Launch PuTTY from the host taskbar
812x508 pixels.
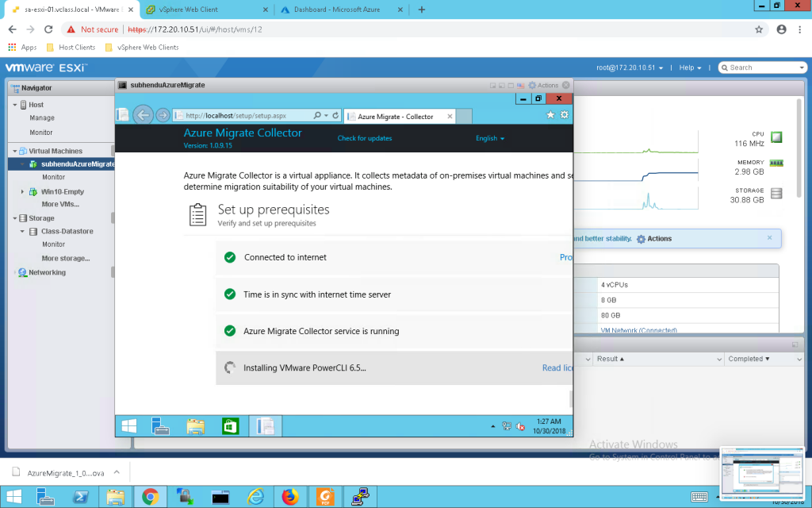(x=360, y=497)
